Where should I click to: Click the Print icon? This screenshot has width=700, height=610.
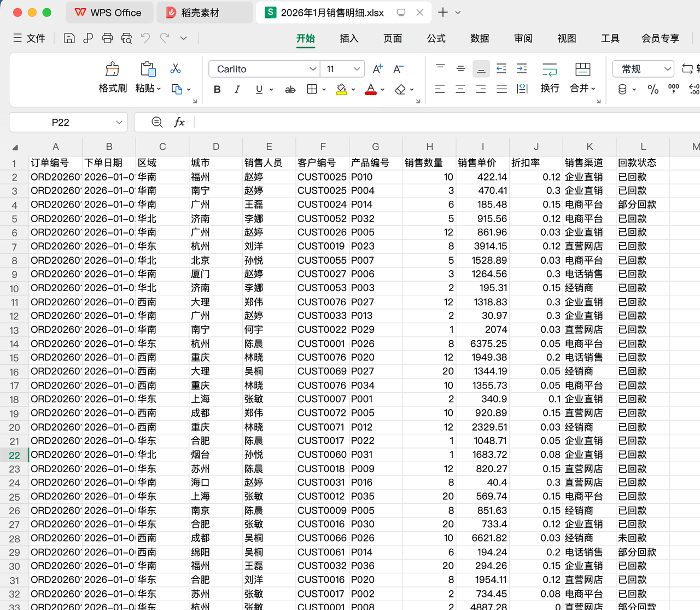tap(107, 38)
